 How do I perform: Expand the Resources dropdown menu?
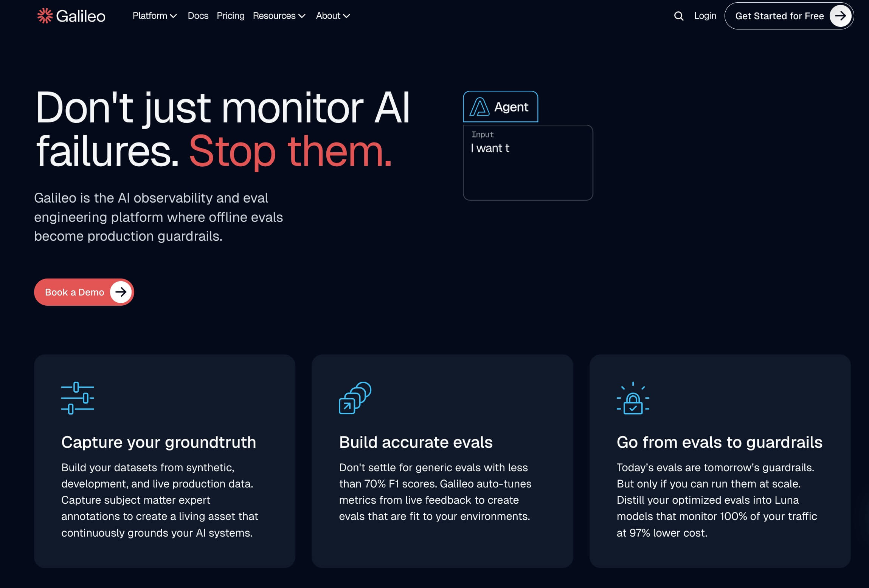click(x=279, y=16)
